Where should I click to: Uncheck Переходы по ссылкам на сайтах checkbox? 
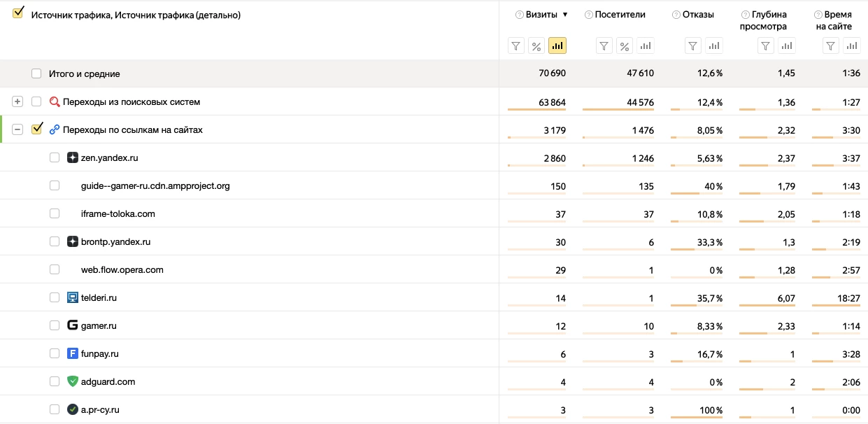click(x=36, y=129)
